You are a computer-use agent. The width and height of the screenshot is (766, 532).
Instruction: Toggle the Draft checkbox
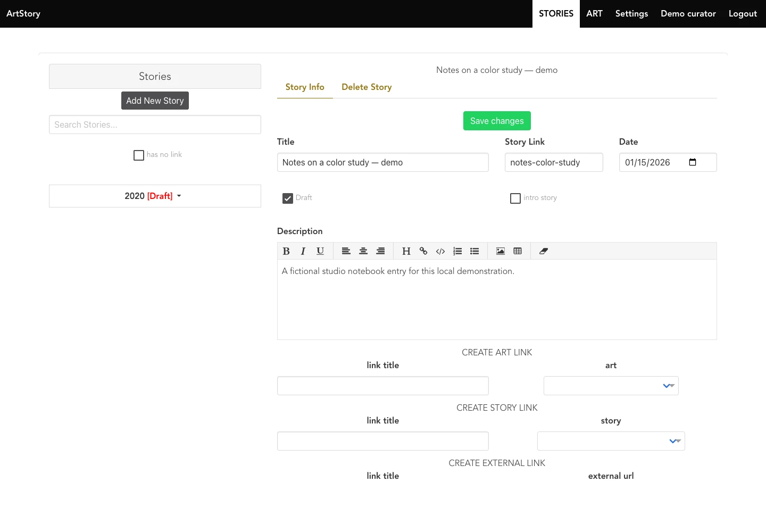(x=288, y=198)
